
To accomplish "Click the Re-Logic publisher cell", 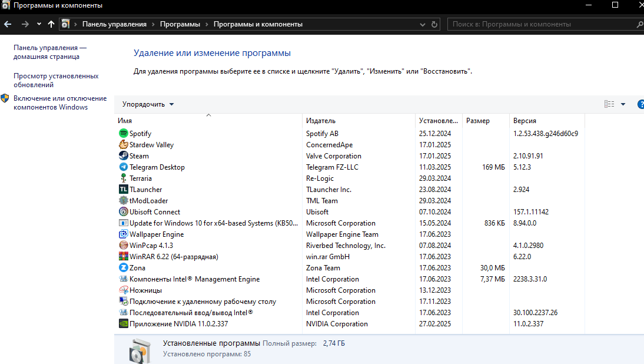I will (320, 178).
